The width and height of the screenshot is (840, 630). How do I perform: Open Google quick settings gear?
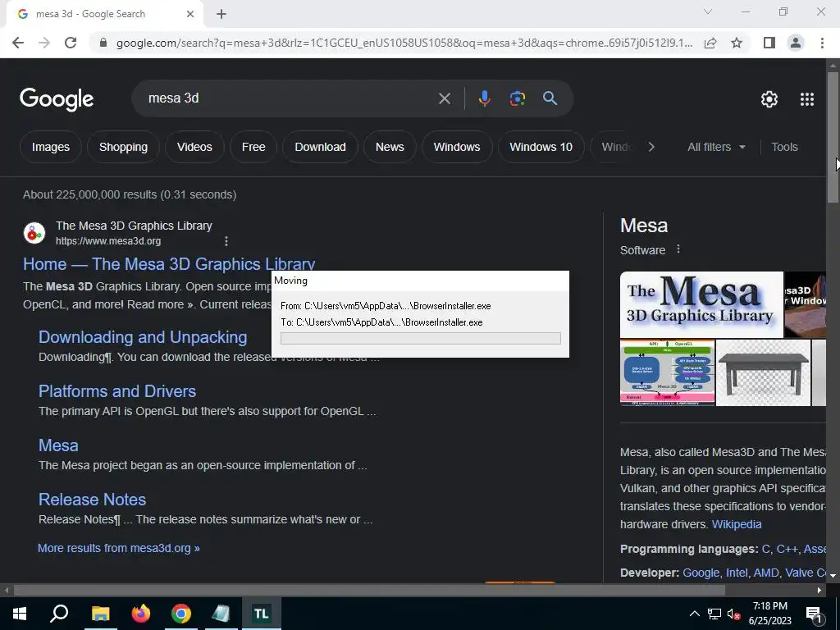tap(769, 99)
